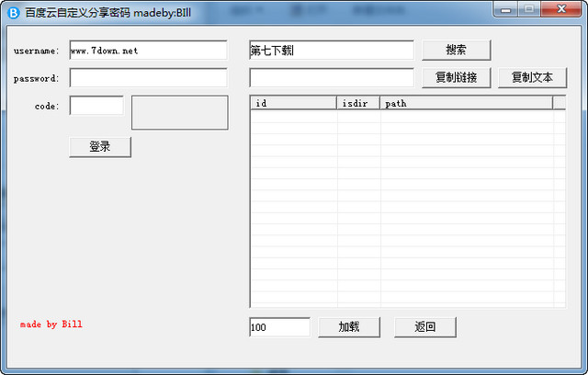Minimize the window
Viewport: 588px width, 375px height.
[505, 9]
